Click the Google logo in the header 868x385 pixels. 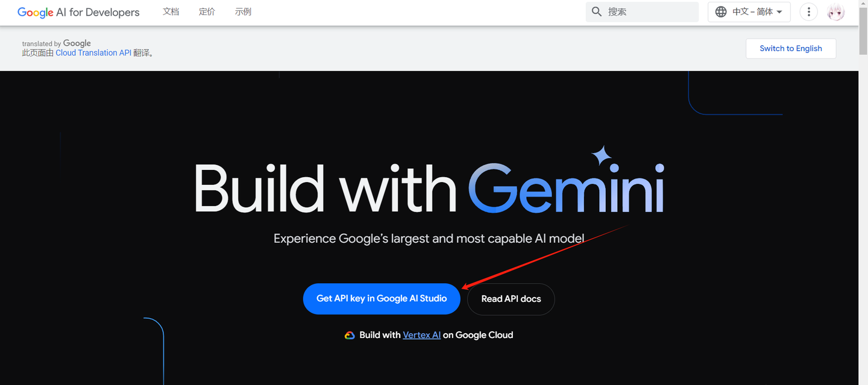point(35,11)
